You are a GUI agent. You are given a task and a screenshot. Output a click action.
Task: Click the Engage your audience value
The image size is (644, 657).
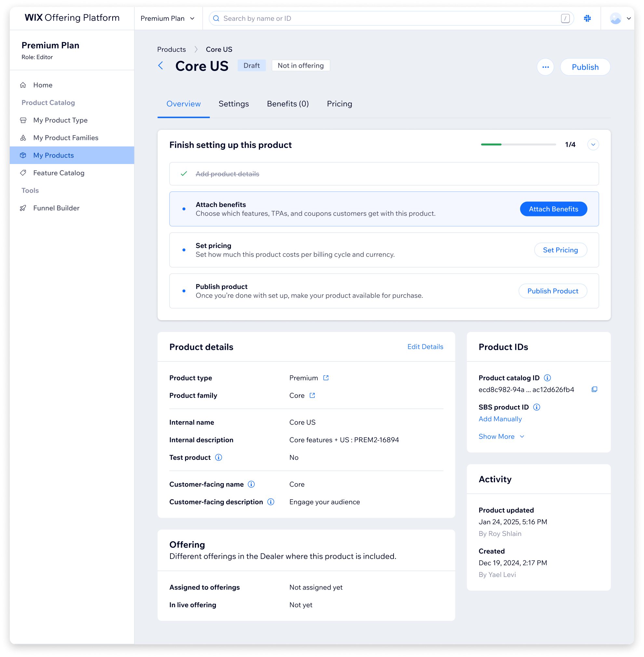325,502
